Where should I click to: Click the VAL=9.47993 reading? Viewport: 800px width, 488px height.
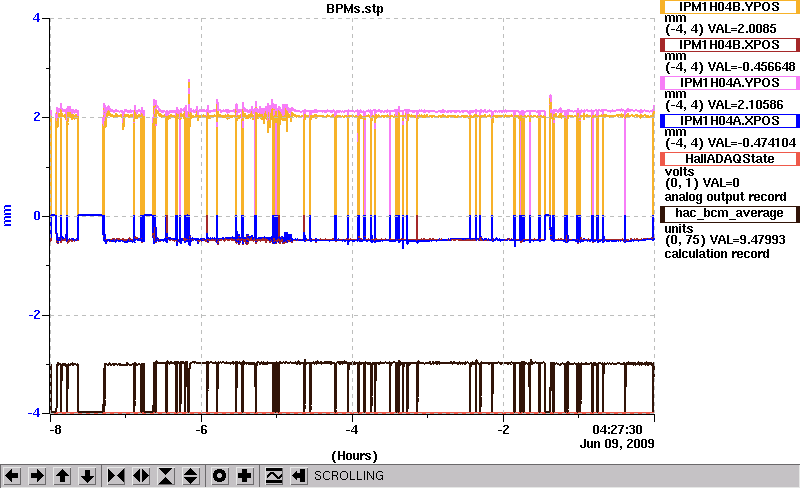click(746, 239)
